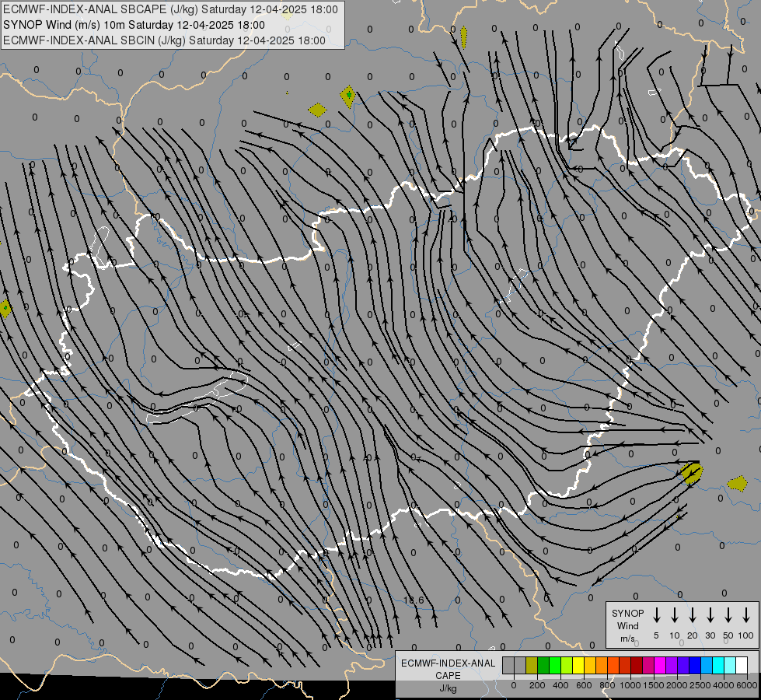This screenshot has width=761, height=700.
Task: Pick the bright magenta CAPE legend swatch
Action: (x=660, y=665)
